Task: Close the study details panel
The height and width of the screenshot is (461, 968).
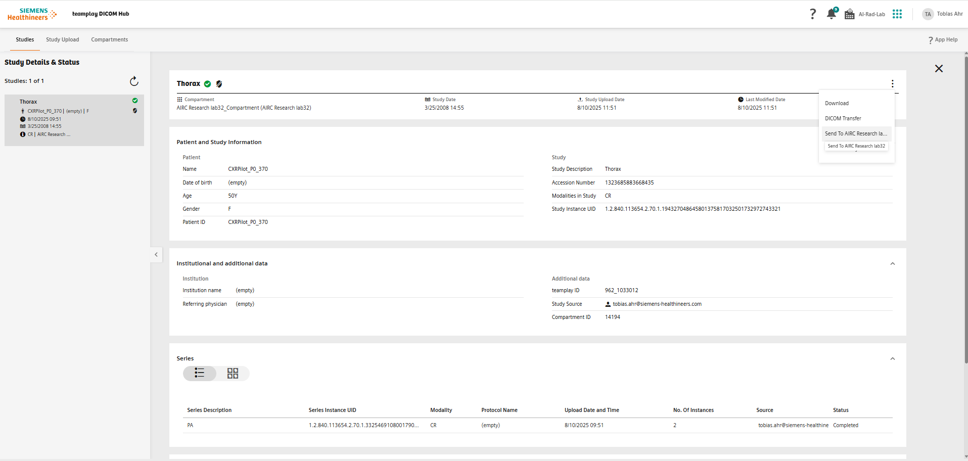Action: [938, 69]
